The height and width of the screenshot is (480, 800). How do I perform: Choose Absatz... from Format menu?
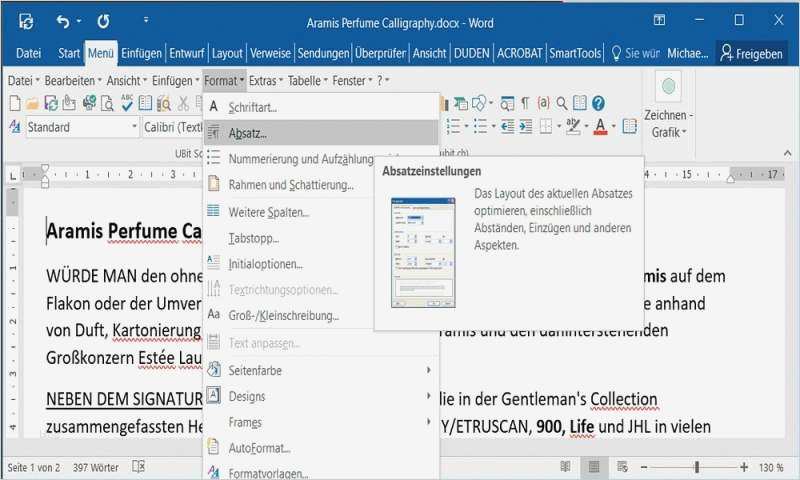pos(321,133)
